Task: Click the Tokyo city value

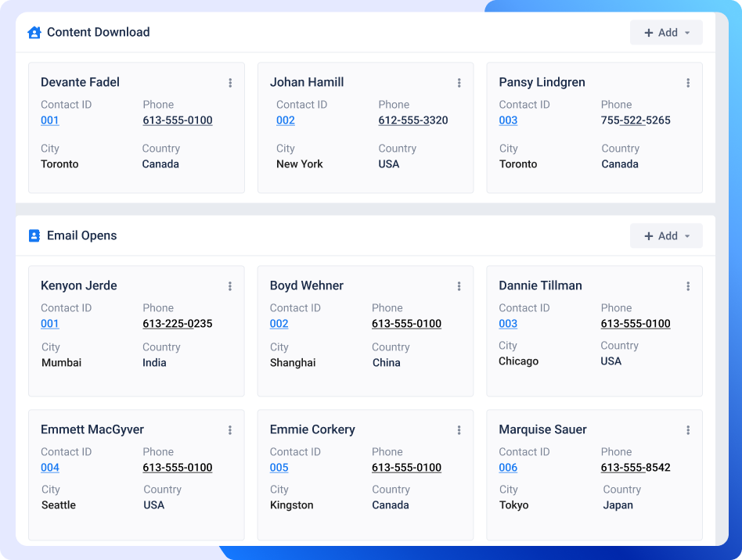Action: click(x=514, y=505)
